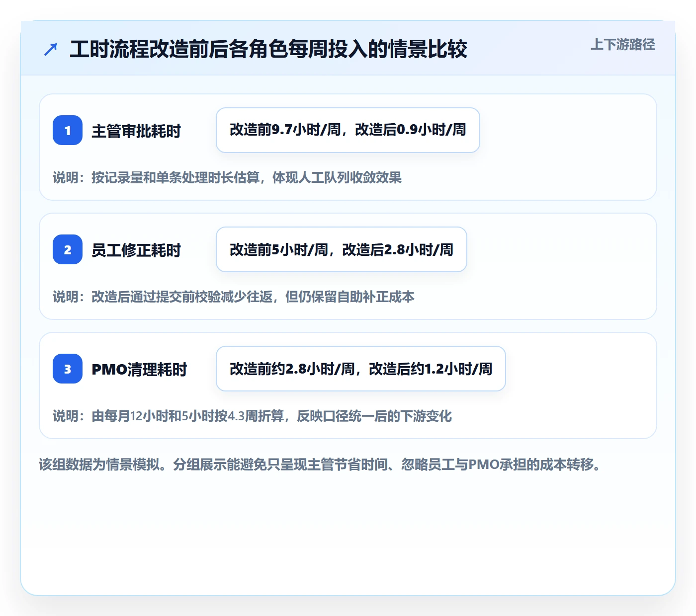696x616 pixels.
Task: Click the note about 按4.3周折算
Action: click(x=252, y=416)
